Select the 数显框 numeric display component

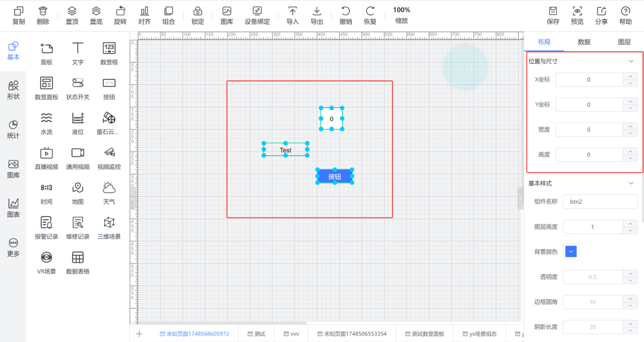[x=109, y=54]
